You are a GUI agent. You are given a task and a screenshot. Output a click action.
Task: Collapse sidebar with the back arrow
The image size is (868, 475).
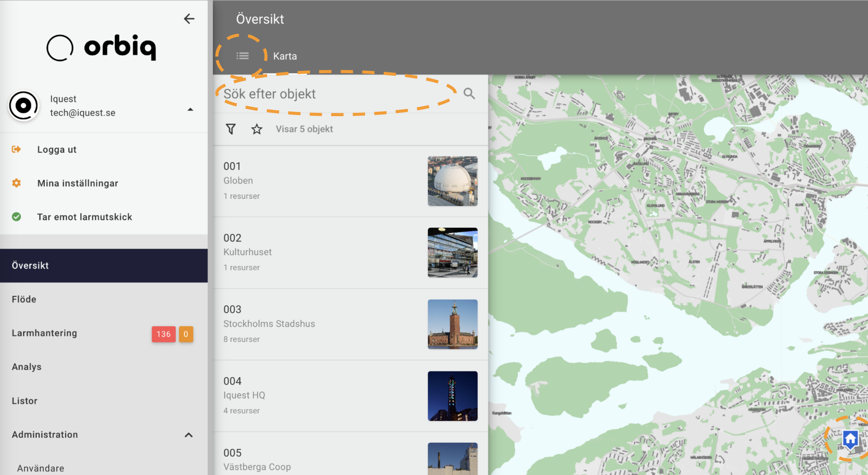click(189, 19)
